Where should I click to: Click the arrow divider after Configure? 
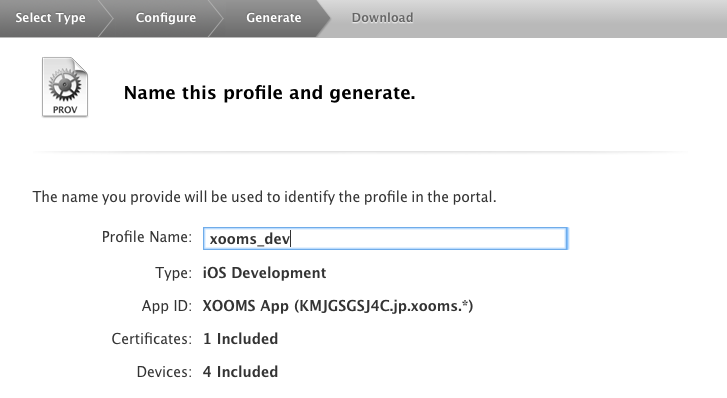(216, 19)
